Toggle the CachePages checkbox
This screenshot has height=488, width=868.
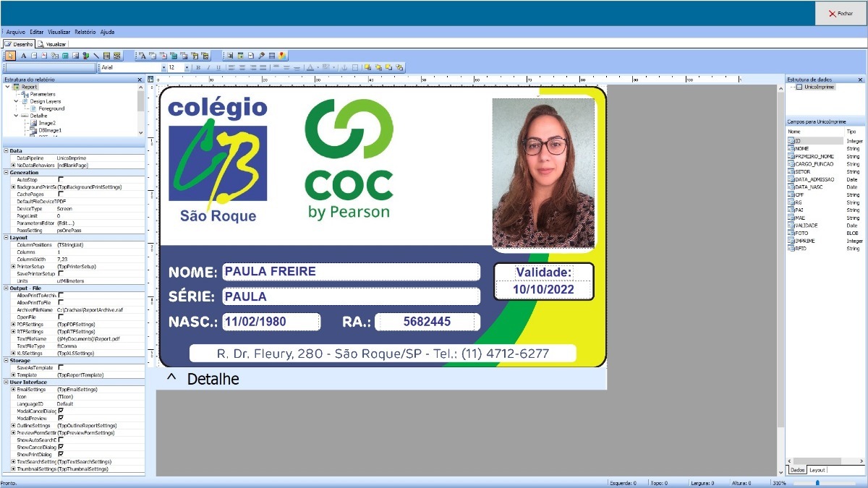61,194
